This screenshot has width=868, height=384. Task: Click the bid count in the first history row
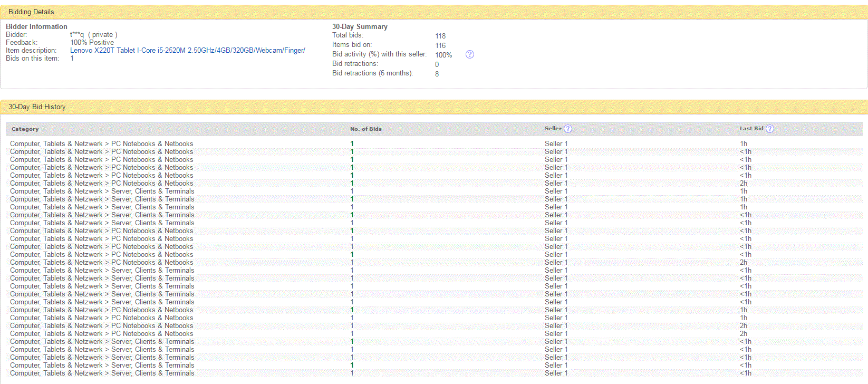click(x=352, y=143)
